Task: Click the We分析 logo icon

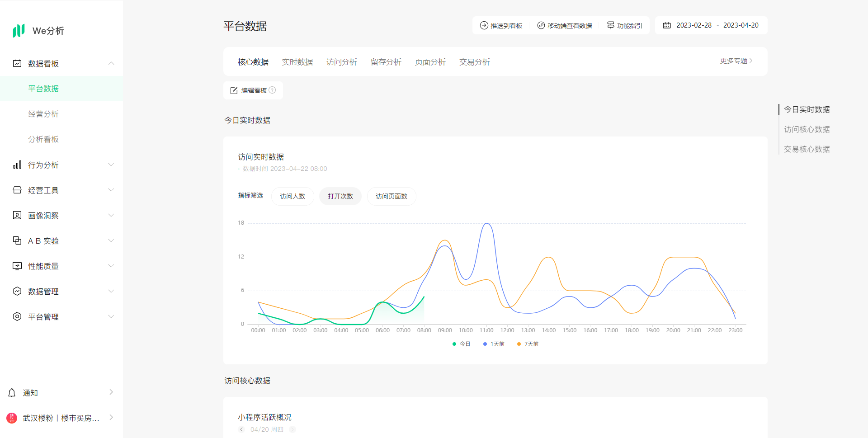Action: tap(19, 31)
